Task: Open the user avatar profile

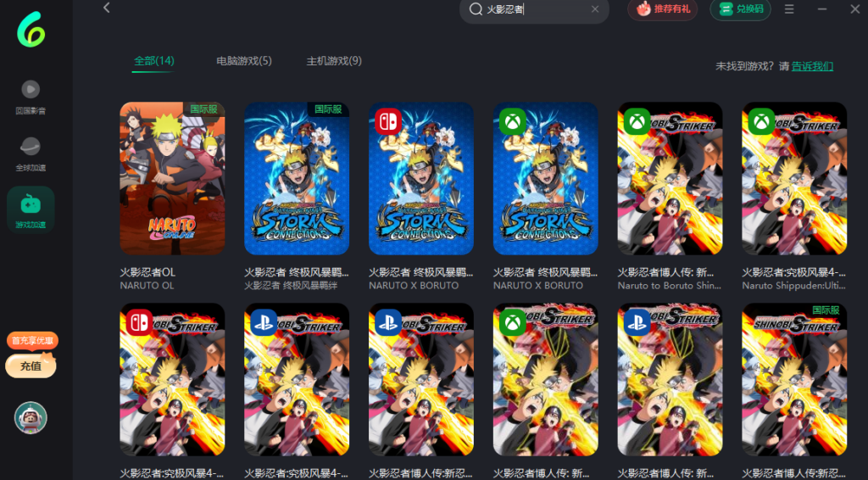Action: point(31,417)
